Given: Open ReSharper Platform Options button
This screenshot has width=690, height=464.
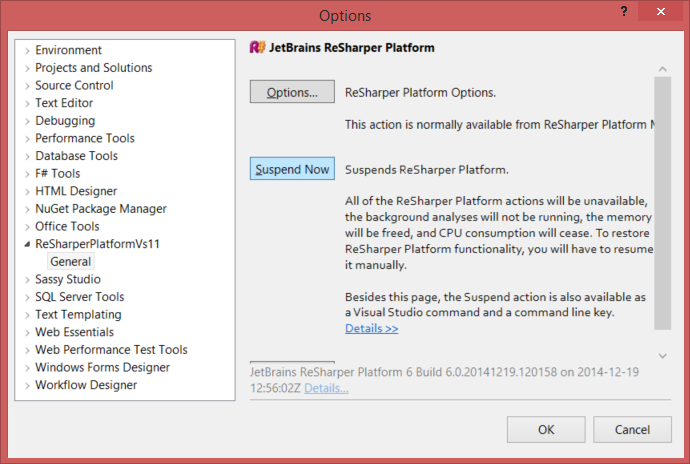Looking at the screenshot, I should pos(292,93).
